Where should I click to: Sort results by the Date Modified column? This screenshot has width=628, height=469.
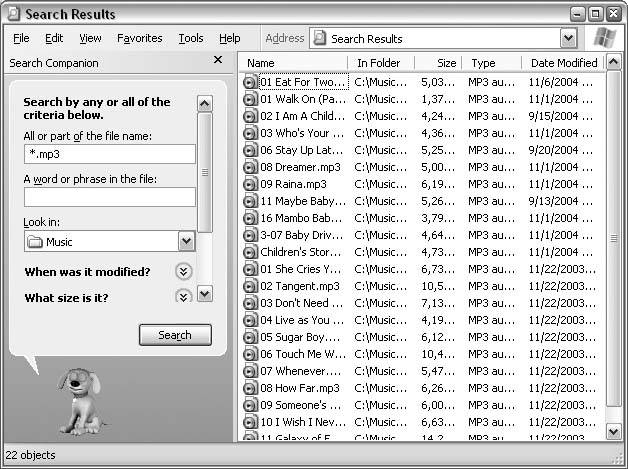[563, 63]
